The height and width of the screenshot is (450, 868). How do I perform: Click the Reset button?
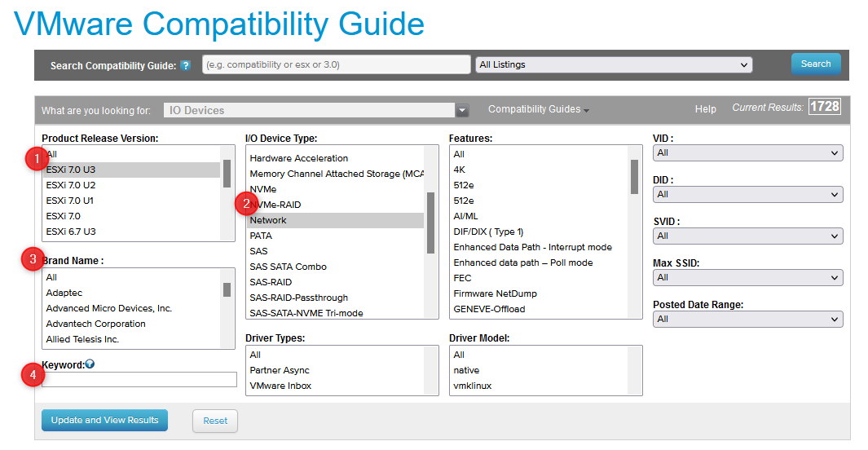tap(215, 421)
